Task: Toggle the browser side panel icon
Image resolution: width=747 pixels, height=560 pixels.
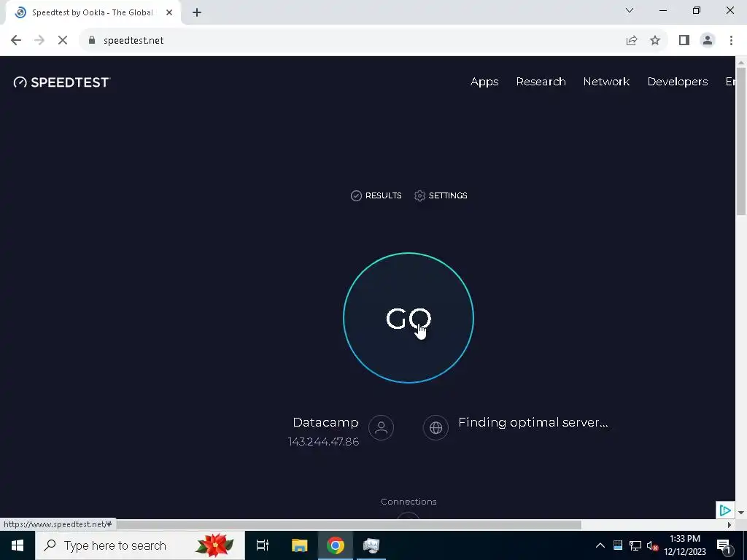Action: pyautogui.click(x=684, y=41)
